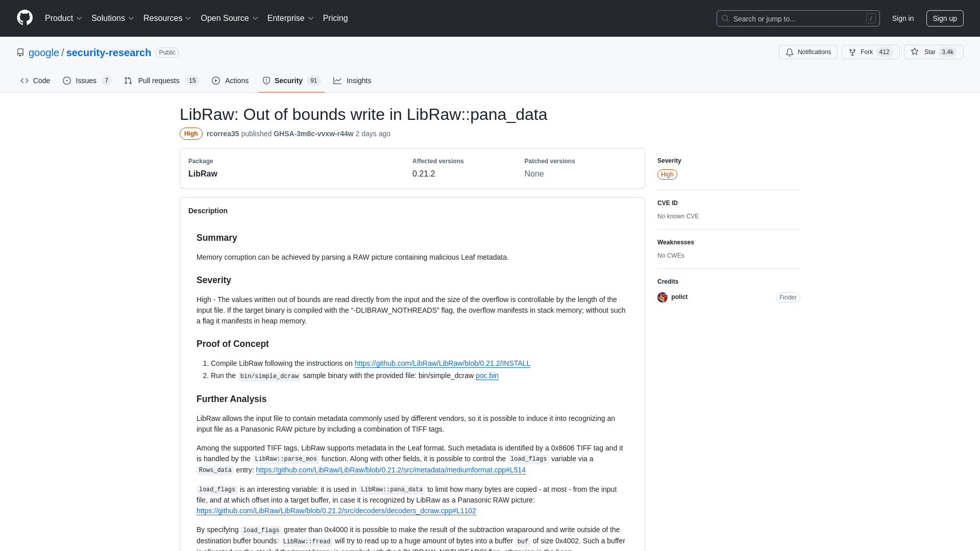Toggle Notifications subscription button
The width and height of the screenshot is (980, 551).
click(807, 52)
